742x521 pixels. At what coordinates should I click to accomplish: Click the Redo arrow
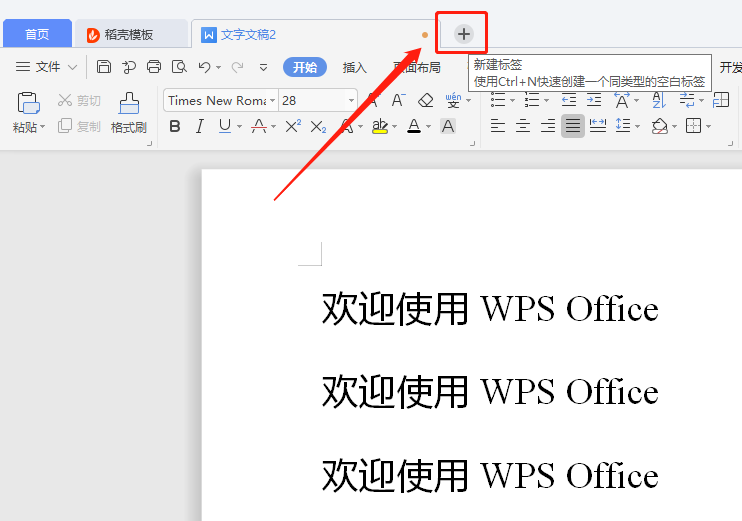pos(237,67)
